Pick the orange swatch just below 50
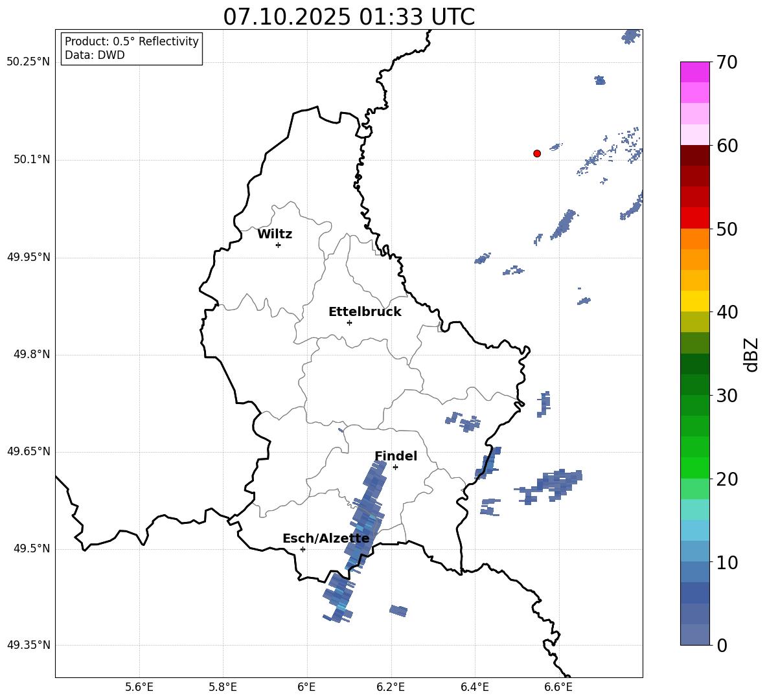Viewport: 767px width, 700px height. pyautogui.click(x=694, y=238)
